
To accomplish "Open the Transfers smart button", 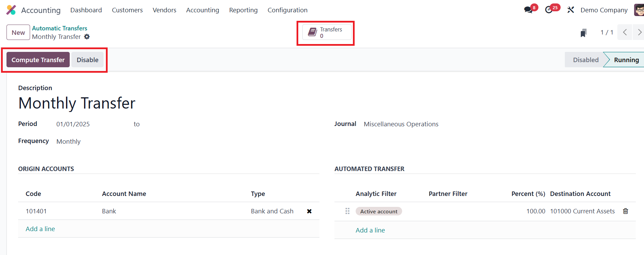I will 327,32.
